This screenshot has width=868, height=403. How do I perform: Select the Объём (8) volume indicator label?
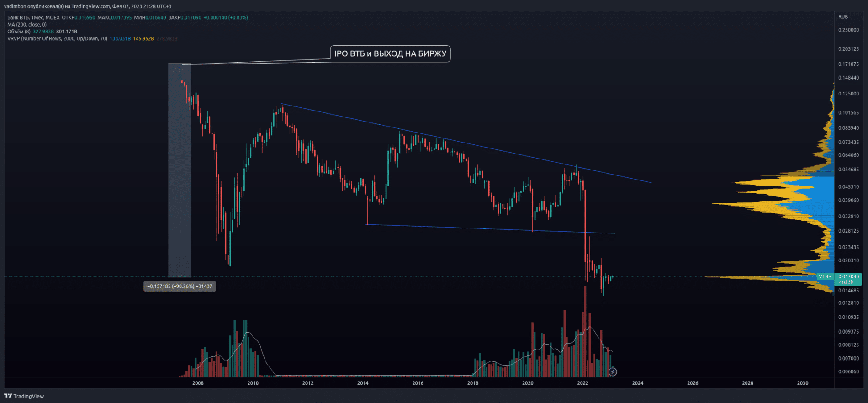[x=19, y=32]
